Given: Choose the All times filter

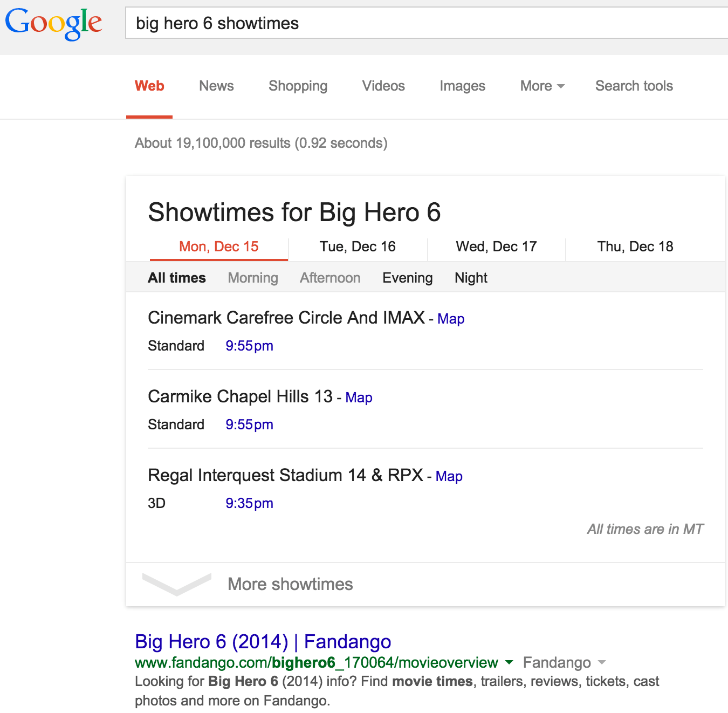Looking at the screenshot, I should click(x=177, y=278).
